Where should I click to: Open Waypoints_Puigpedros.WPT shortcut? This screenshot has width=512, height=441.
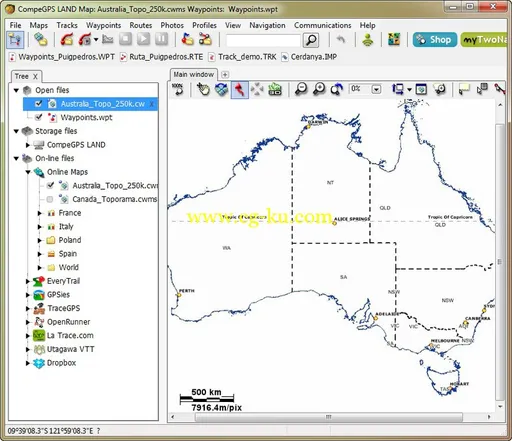tap(62, 57)
